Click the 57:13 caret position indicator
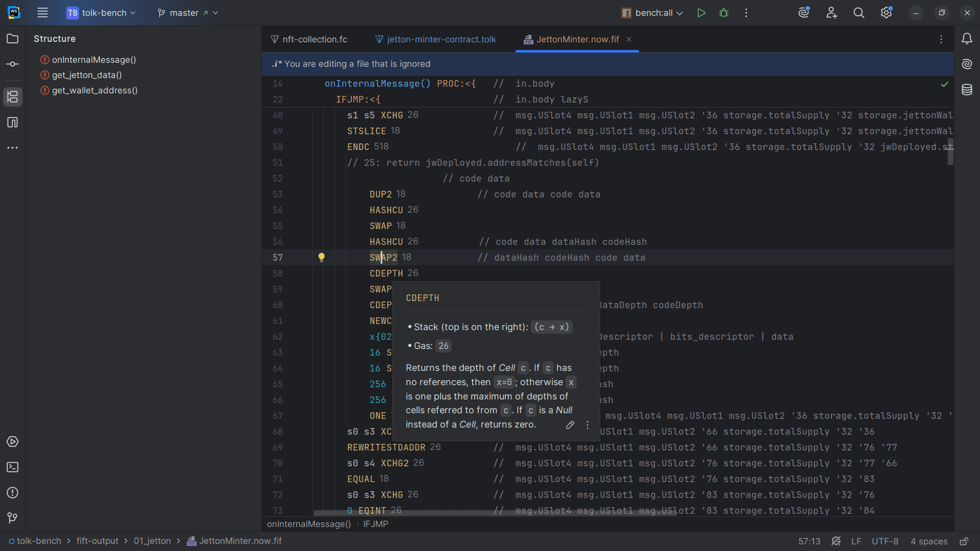Screen dimensions: 980x551 809,541
